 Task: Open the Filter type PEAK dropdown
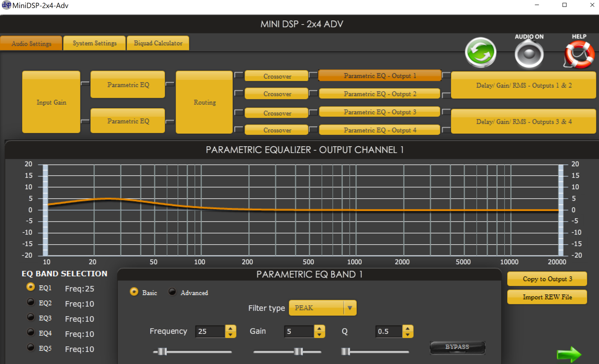click(323, 308)
